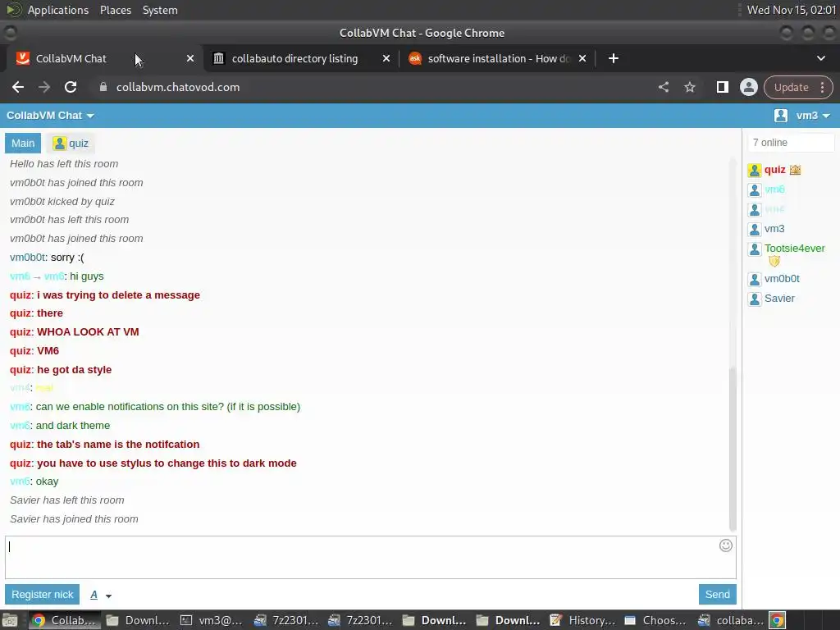Click Tootsie4ever's shield badge icon
The width and height of the screenshot is (840, 630).
click(x=774, y=261)
